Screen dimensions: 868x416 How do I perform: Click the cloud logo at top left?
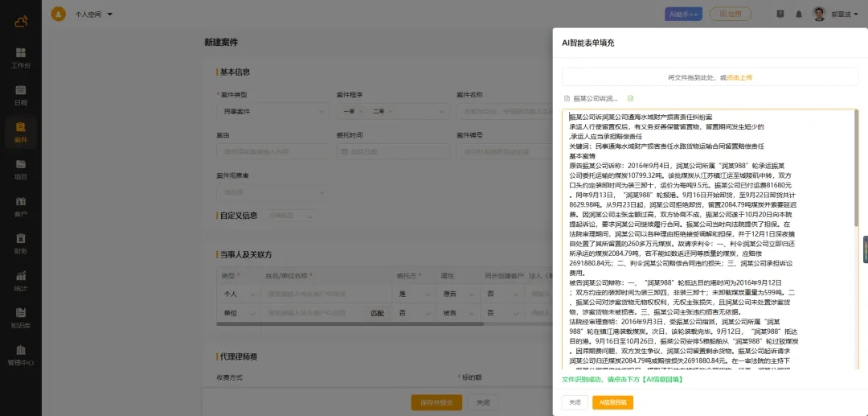(x=20, y=22)
